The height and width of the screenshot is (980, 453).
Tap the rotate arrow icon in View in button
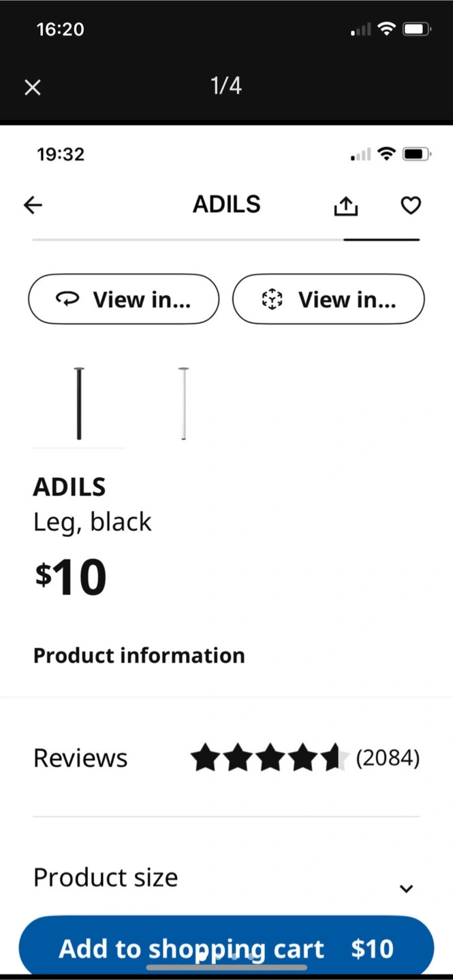[x=67, y=299]
